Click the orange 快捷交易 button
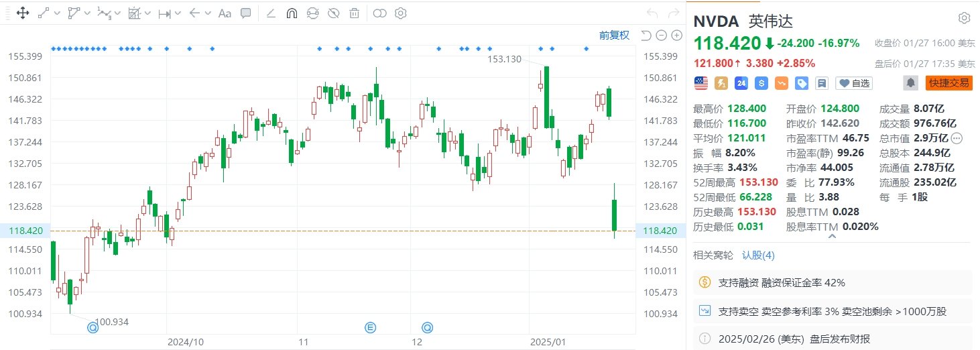This screenshot has height=350, width=980. tap(948, 83)
